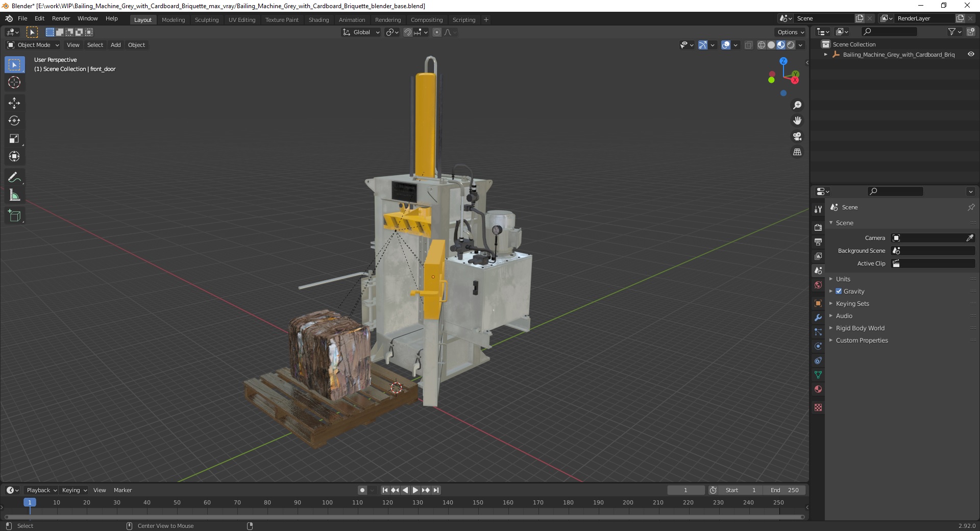Open the viewport Add menu
Screen dimensions: 980x531
(x=116, y=45)
